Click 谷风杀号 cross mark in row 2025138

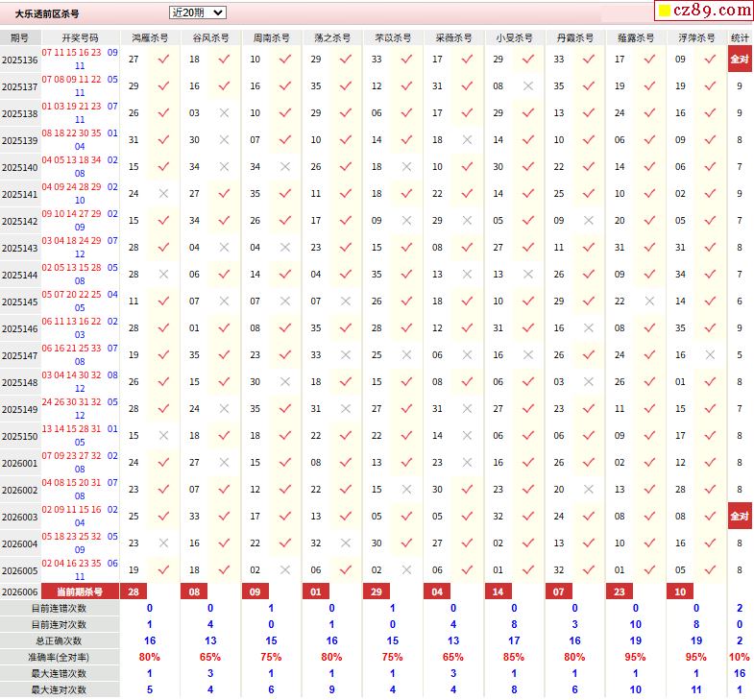pos(224,113)
